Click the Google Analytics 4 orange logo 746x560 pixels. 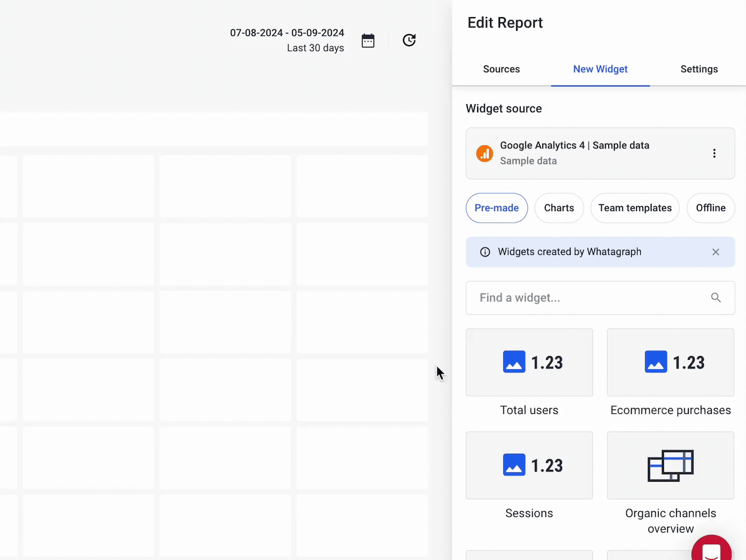tap(485, 153)
